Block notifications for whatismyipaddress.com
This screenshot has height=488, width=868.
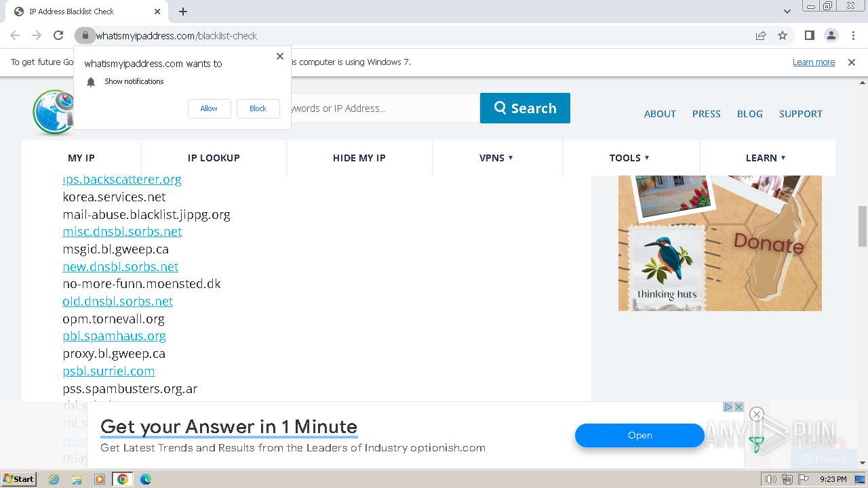pos(258,108)
